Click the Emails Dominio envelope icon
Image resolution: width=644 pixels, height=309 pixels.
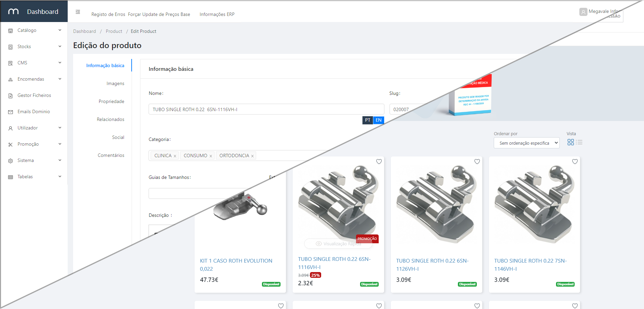10,112
